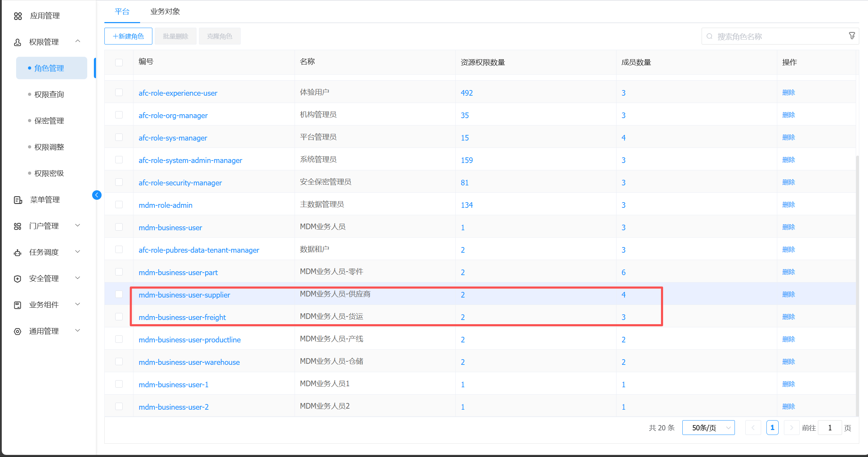Image resolution: width=868 pixels, height=457 pixels.
Task: Tick checkbox for afc-role-org-manager row
Action: [x=119, y=115]
